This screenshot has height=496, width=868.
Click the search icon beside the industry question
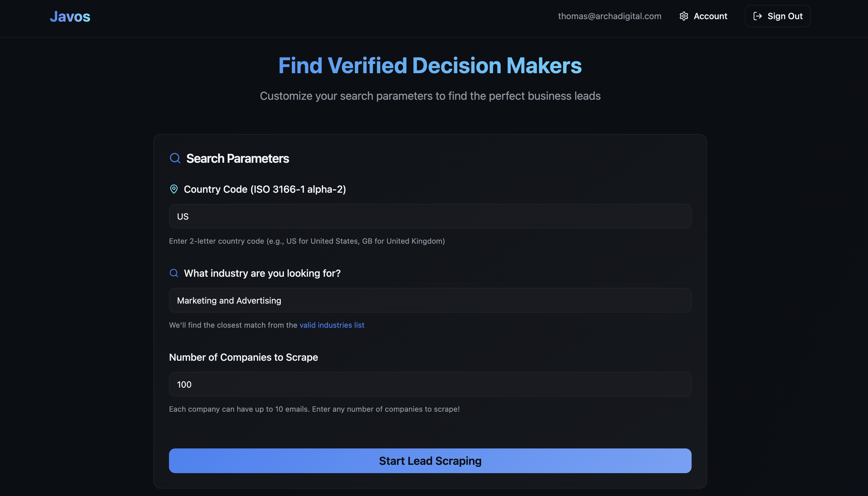(x=174, y=273)
